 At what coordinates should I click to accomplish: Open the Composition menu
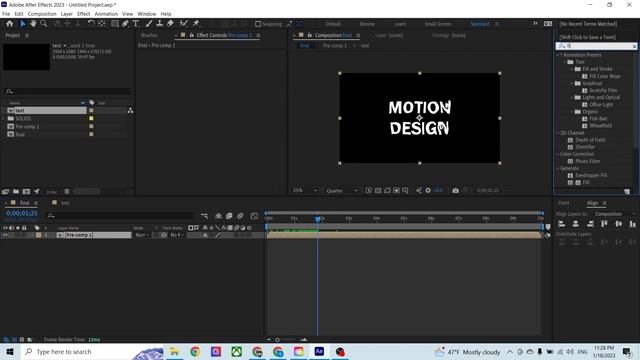42,14
